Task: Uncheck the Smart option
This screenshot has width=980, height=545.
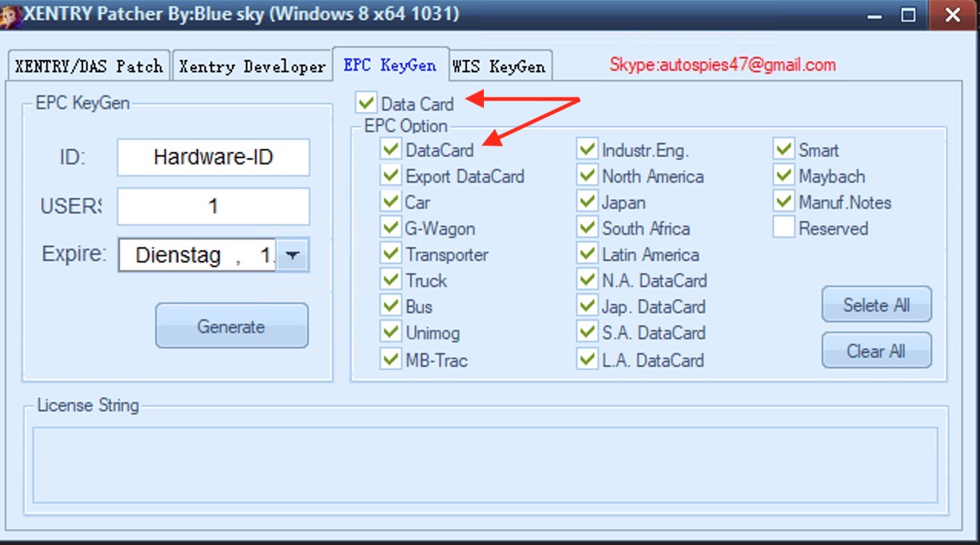Action: pyautogui.click(x=784, y=150)
